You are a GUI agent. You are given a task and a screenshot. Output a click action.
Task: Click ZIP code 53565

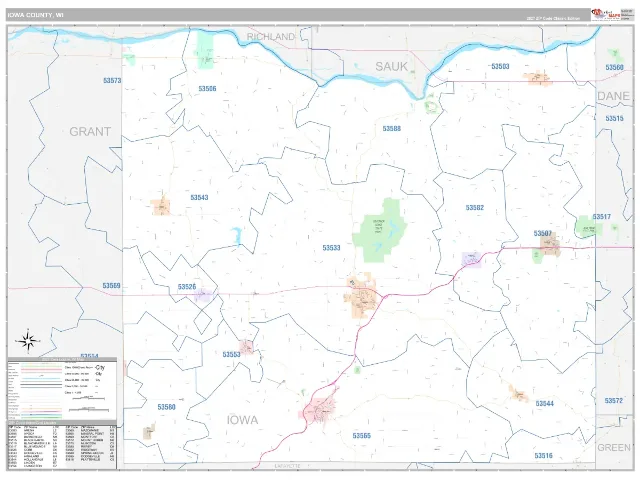click(x=362, y=436)
